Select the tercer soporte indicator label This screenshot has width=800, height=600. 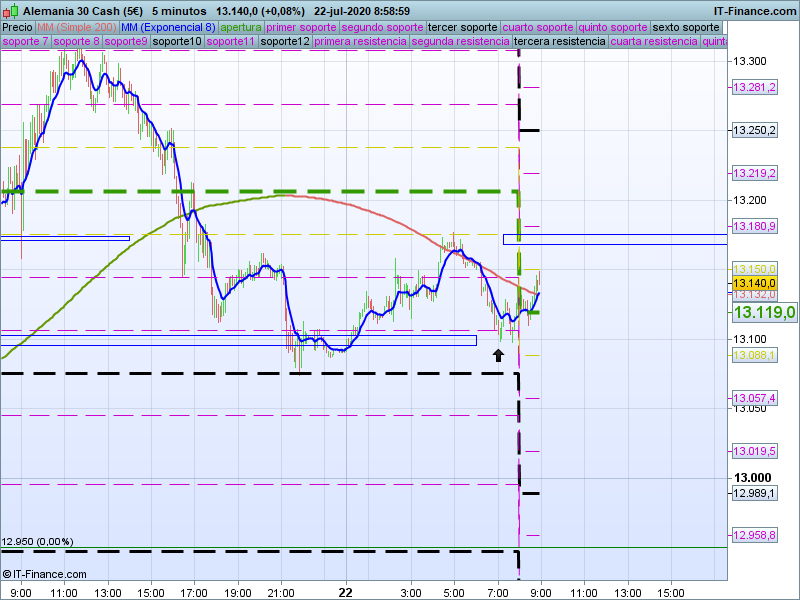point(461,27)
